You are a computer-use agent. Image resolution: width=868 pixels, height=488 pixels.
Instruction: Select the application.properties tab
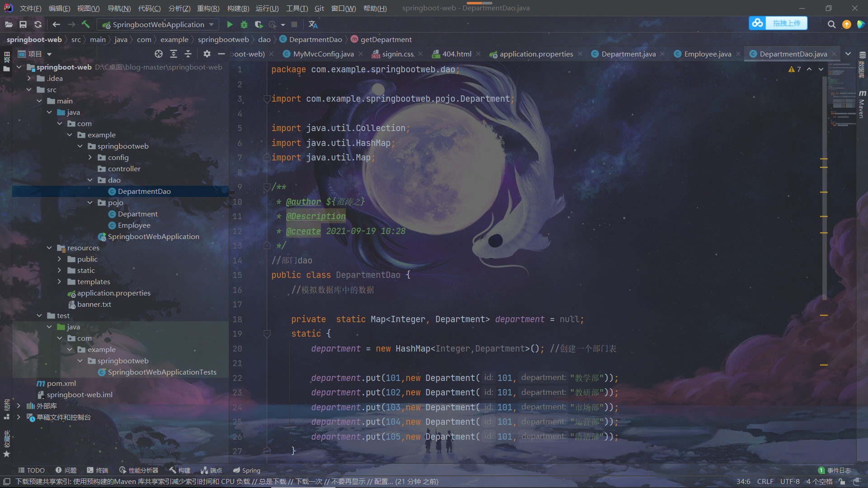point(533,54)
